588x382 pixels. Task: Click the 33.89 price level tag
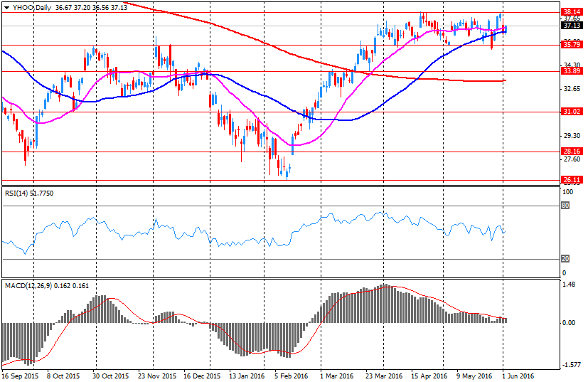point(570,71)
